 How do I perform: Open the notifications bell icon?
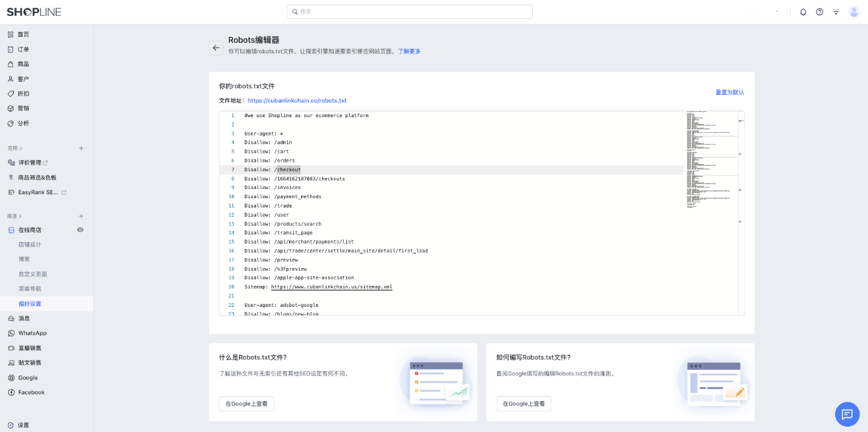coord(803,12)
